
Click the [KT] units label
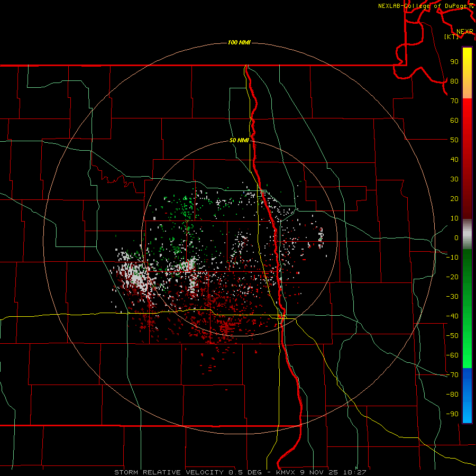pos(452,36)
